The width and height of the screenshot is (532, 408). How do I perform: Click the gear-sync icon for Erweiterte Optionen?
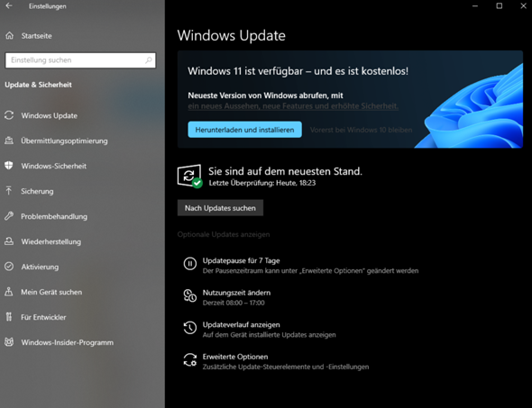(190, 360)
